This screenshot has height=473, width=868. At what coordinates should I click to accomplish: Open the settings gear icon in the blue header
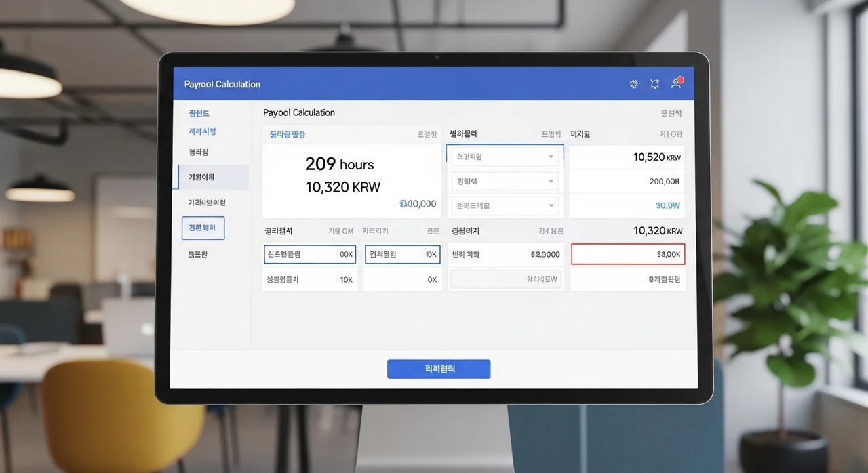click(634, 84)
